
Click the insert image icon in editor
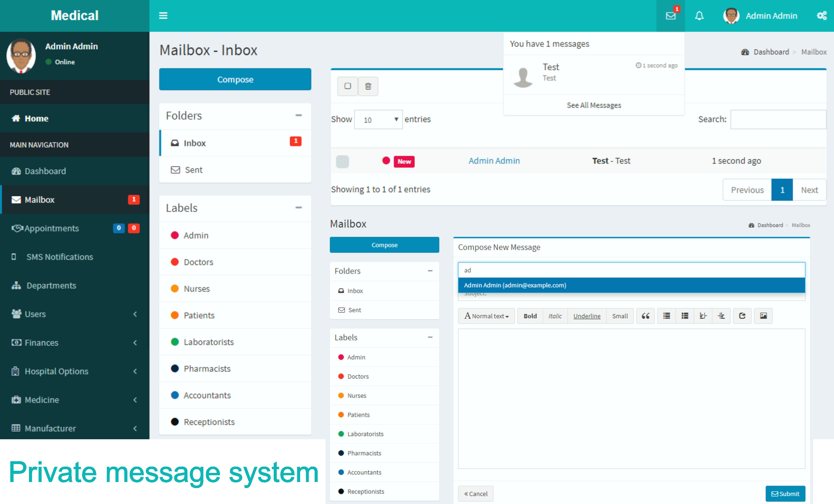pyautogui.click(x=763, y=316)
